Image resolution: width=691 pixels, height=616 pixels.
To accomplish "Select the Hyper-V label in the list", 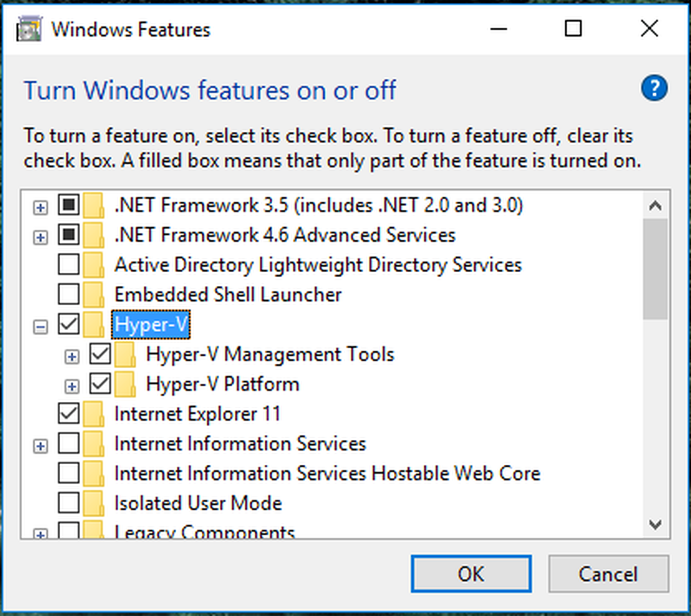I will click(x=151, y=325).
